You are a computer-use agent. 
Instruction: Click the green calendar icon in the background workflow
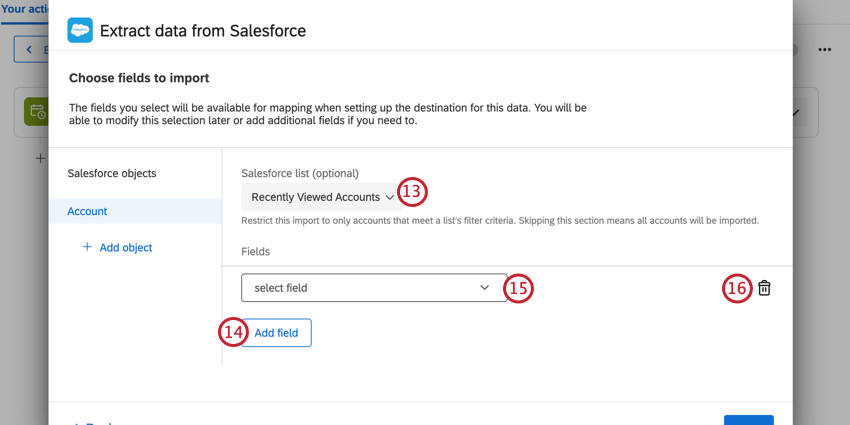tap(36, 113)
